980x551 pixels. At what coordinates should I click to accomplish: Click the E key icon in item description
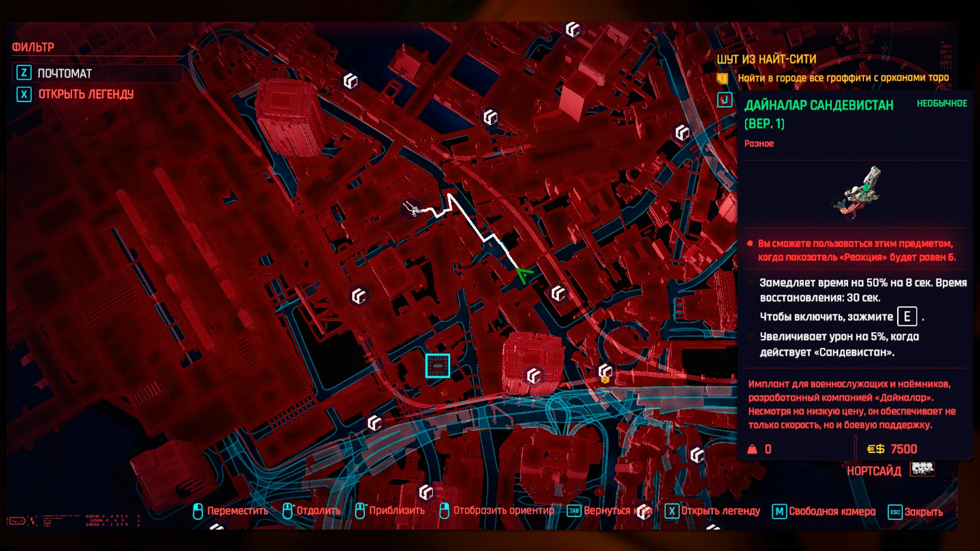click(x=907, y=316)
